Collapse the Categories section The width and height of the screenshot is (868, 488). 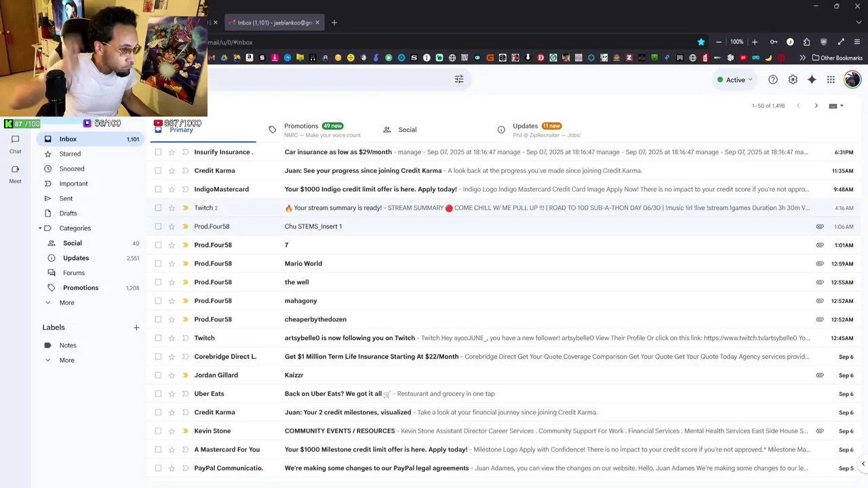[40, 228]
